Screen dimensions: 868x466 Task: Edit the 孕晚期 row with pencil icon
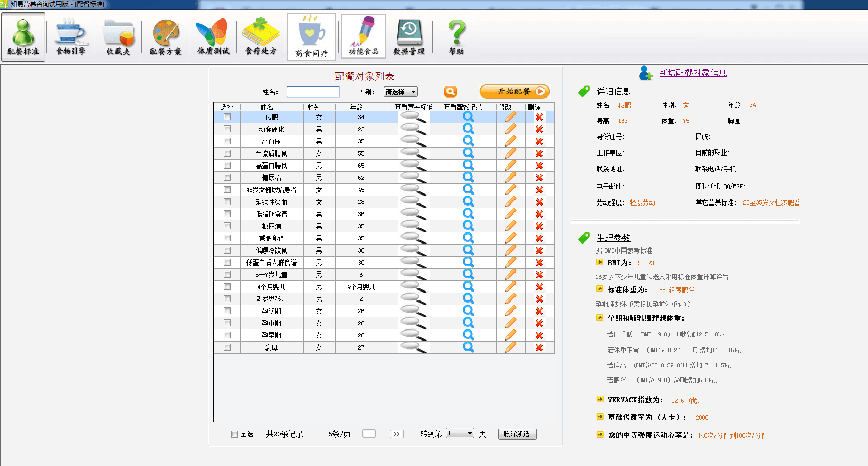tap(510, 311)
